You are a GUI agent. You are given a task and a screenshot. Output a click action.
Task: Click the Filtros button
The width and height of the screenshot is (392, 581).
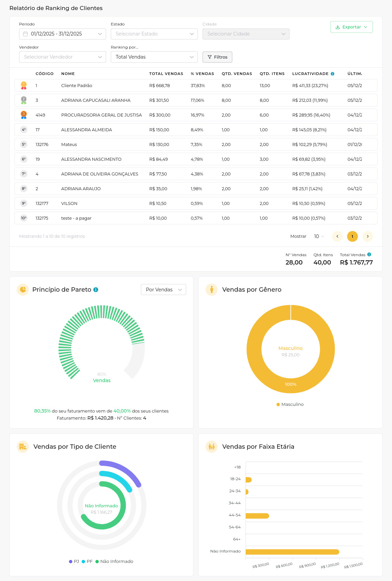[217, 57]
